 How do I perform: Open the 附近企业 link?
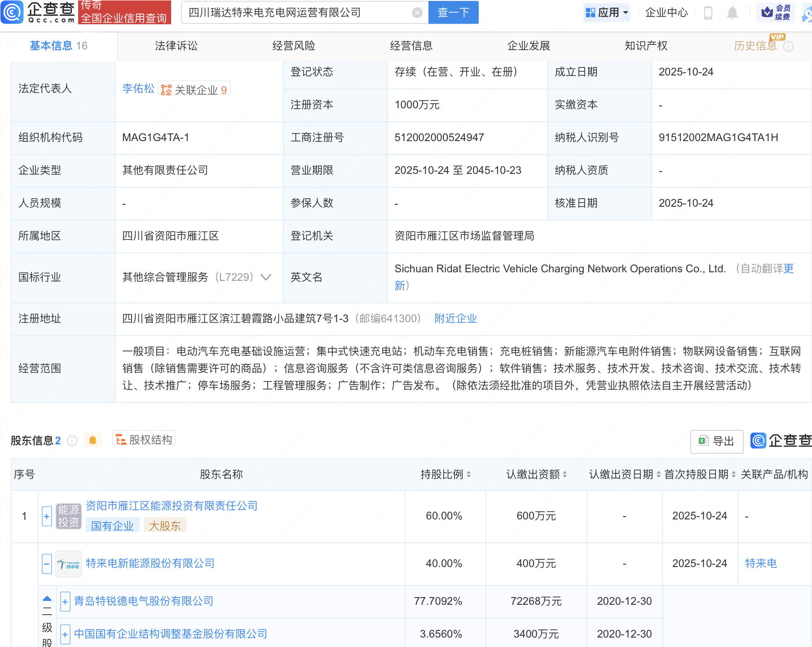(455, 319)
